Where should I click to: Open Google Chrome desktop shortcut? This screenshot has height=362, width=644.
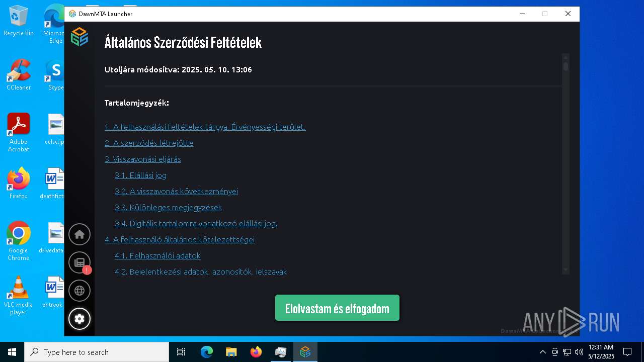coord(19,241)
